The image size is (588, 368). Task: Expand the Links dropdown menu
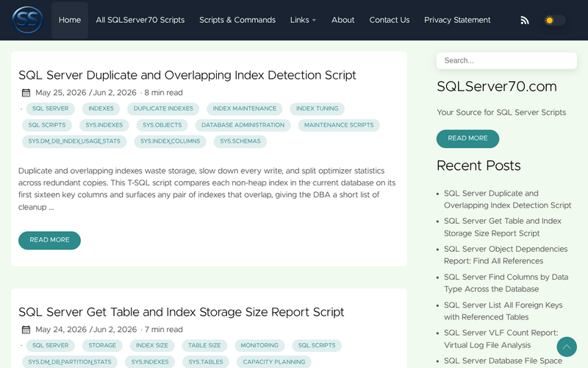(x=303, y=20)
